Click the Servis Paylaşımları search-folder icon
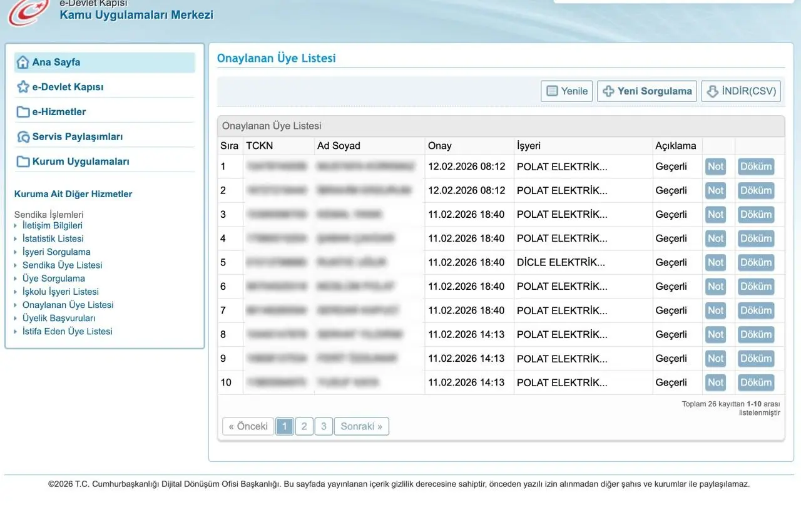Screen dimensions: 801x532 (x=23, y=136)
